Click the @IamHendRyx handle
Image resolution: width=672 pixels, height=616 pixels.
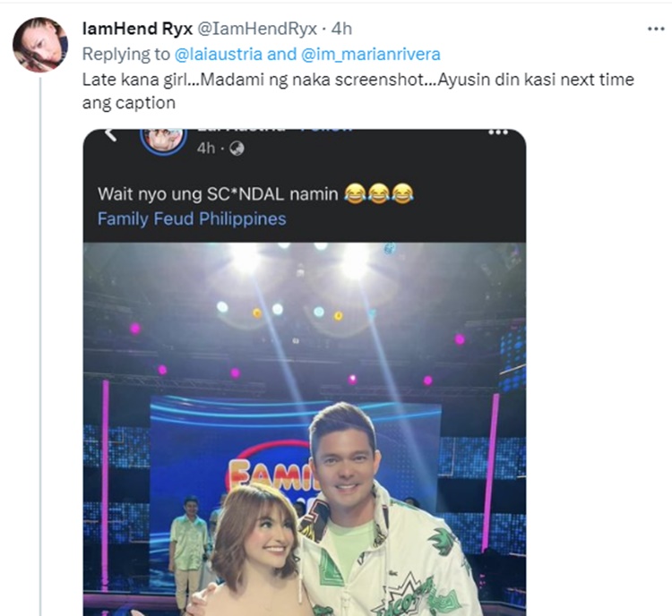247,29
